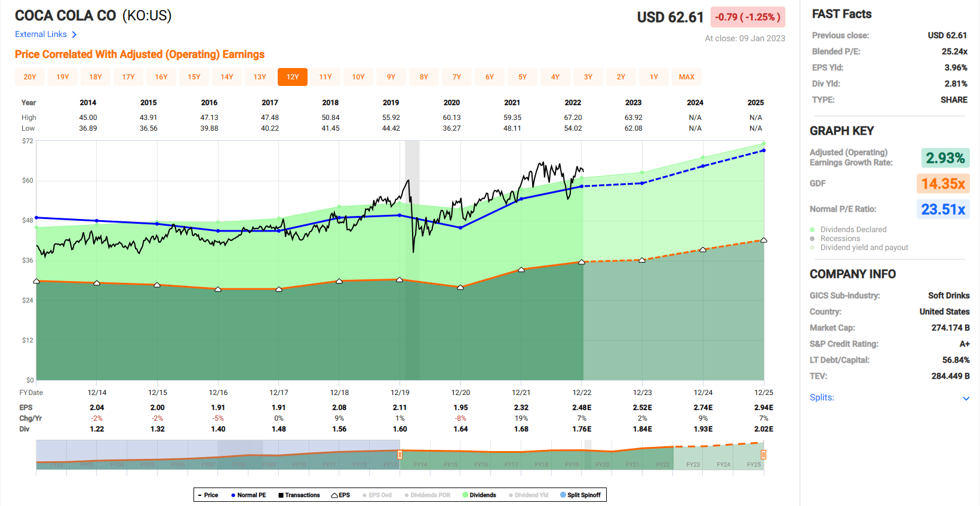Click the USD 62.61 current price
The height and width of the screenshot is (506, 980).
pyautogui.click(x=670, y=17)
